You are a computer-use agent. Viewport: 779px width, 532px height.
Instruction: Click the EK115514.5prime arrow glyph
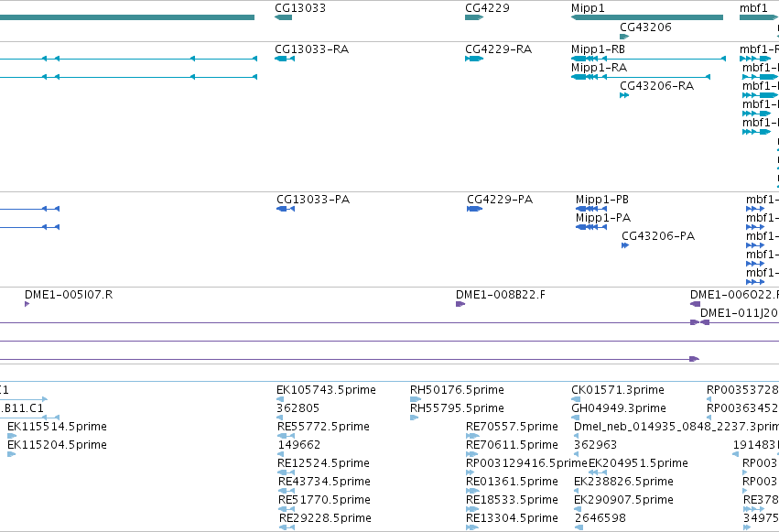tap(12, 436)
